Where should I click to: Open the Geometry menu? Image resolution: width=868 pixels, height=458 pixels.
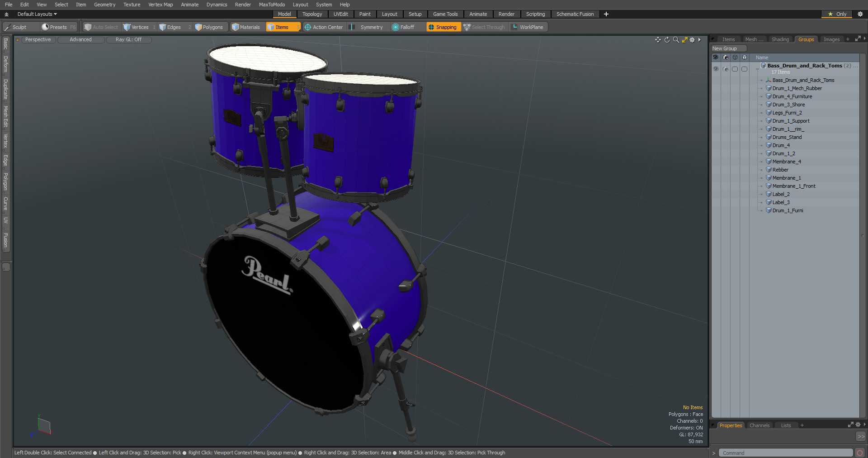click(x=104, y=5)
